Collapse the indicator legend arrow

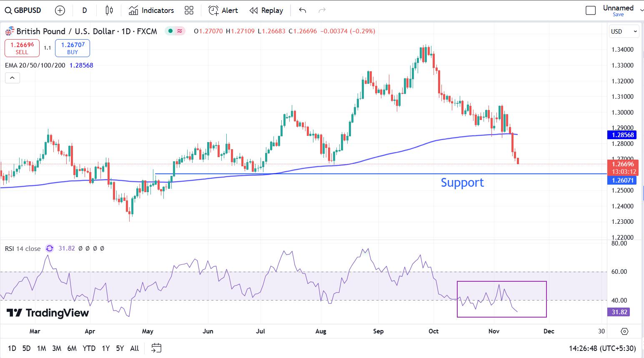point(13,78)
